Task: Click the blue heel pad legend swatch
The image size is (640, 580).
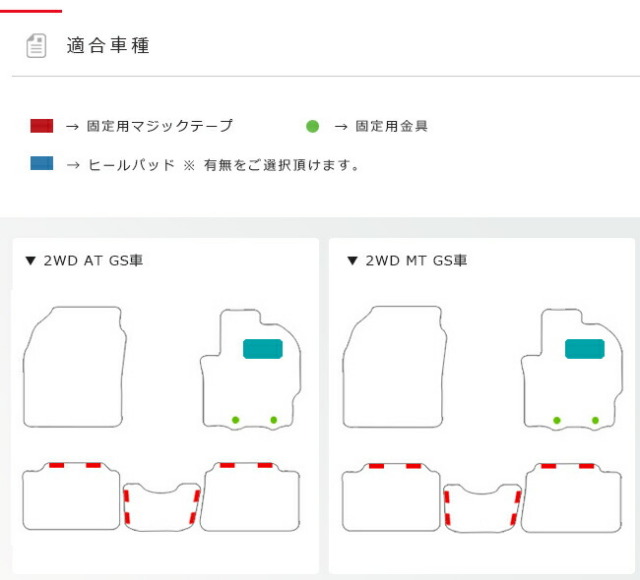Action: coord(41,164)
